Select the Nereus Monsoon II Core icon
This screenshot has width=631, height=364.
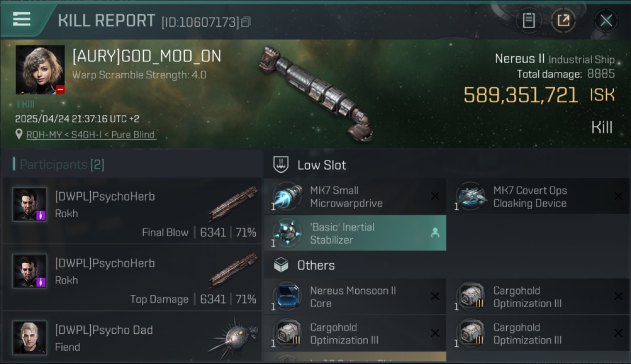click(287, 297)
